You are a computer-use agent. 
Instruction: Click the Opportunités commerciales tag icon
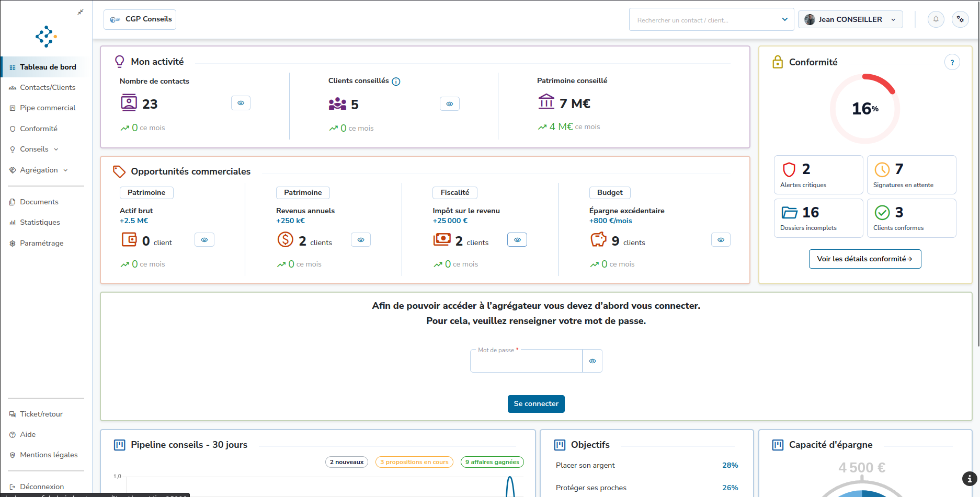pyautogui.click(x=119, y=171)
